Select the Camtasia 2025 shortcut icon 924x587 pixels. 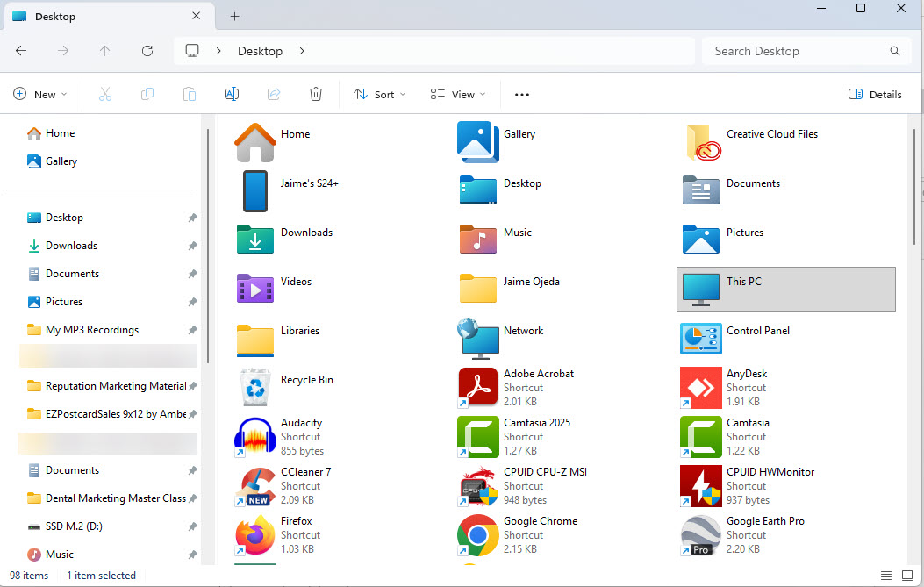coord(478,437)
